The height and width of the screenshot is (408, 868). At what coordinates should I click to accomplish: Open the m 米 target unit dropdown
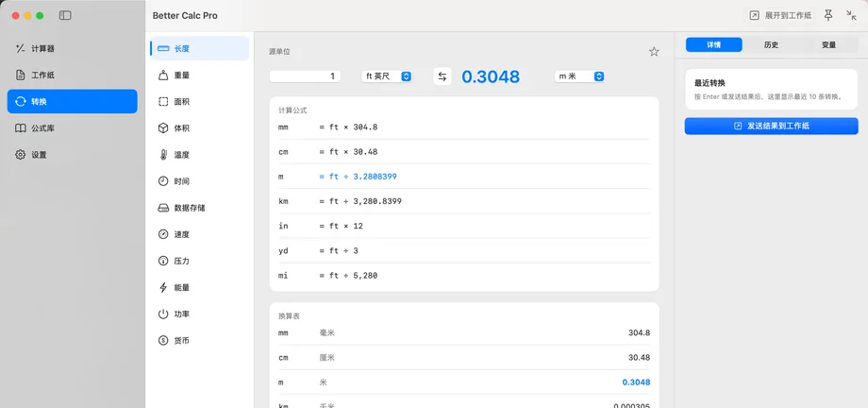579,76
